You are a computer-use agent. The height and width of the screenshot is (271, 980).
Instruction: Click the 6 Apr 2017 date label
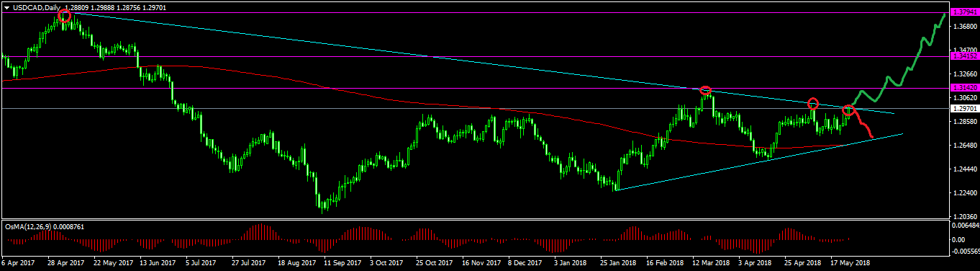(x=17, y=264)
